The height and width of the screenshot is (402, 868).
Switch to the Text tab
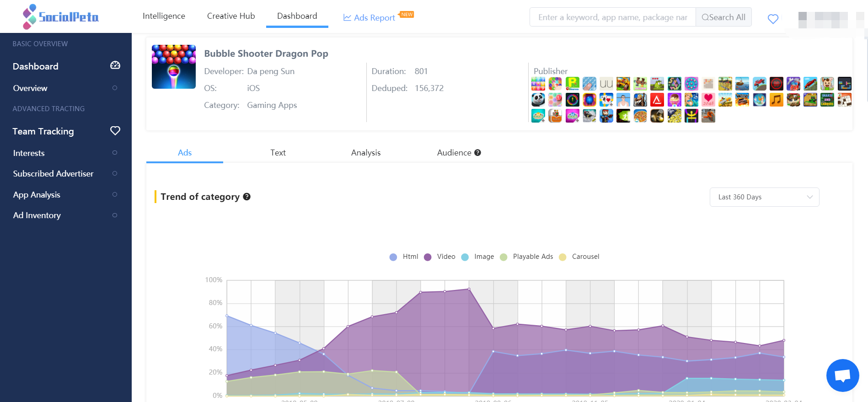[x=278, y=153]
